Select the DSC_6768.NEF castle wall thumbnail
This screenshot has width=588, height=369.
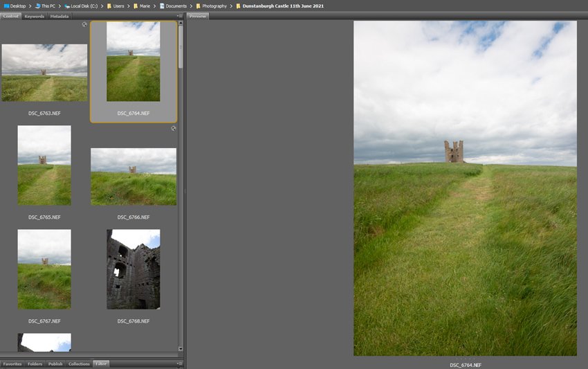point(133,269)
